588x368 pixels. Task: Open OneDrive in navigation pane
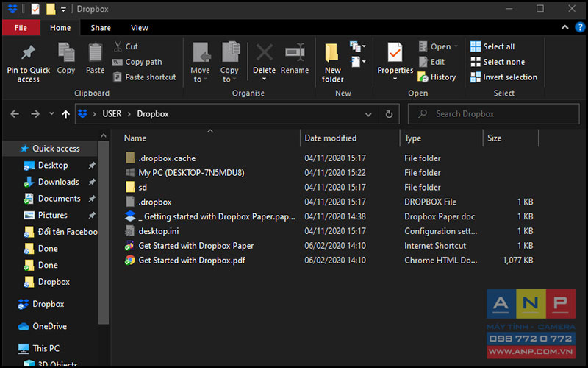[49, 326]
